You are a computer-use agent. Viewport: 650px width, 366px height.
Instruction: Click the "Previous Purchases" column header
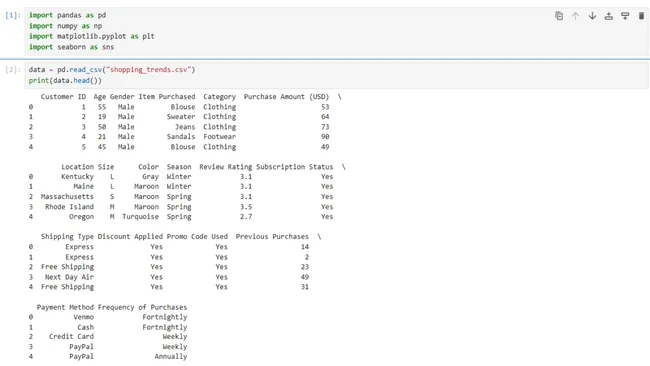(272, 237)
